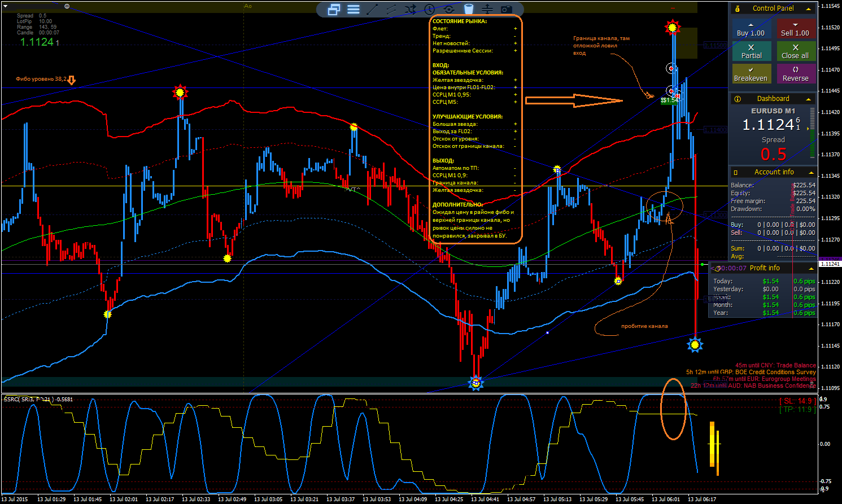Click the vertical compress arrows toolbar icon
The image size is (842, 504).
[x=487, y=9]
